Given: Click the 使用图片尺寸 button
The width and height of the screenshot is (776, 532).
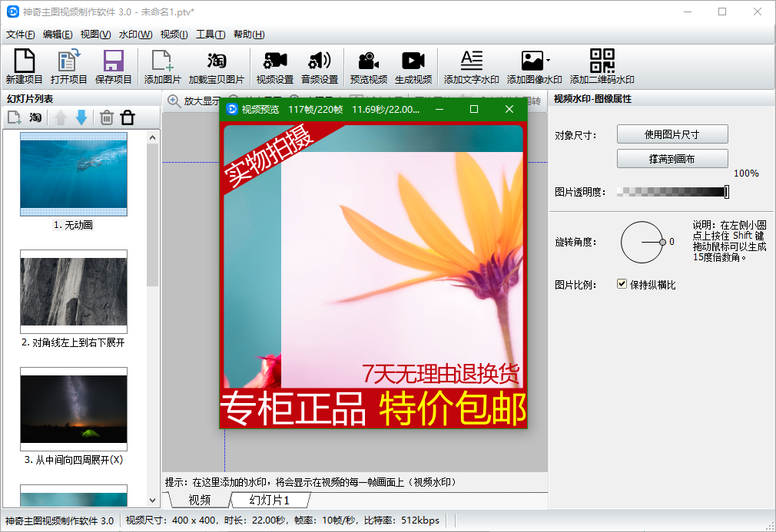Looking at the screenshot, I should 672,134.
